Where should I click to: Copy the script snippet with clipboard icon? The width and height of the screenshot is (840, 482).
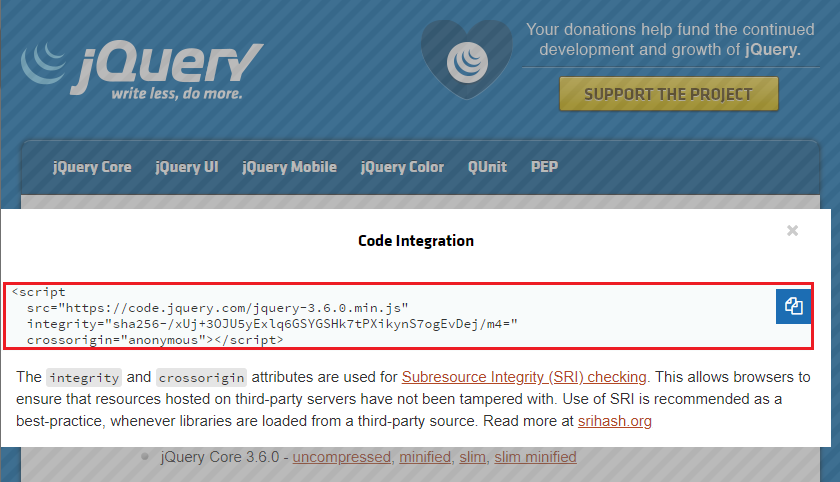tap(793, 306)
